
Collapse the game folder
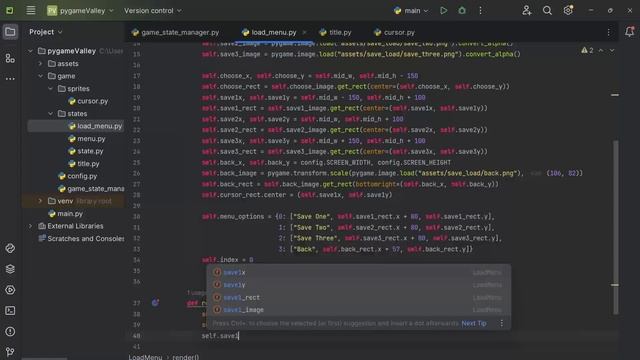pyautogui.click(x=40, y=76)
